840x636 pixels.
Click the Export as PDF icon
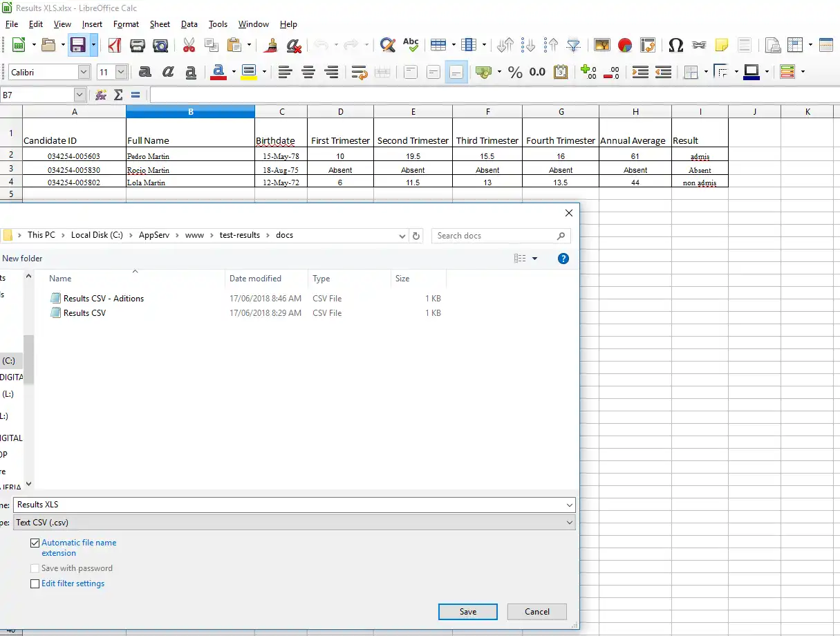pyautogui.click(x=115, y=46)
